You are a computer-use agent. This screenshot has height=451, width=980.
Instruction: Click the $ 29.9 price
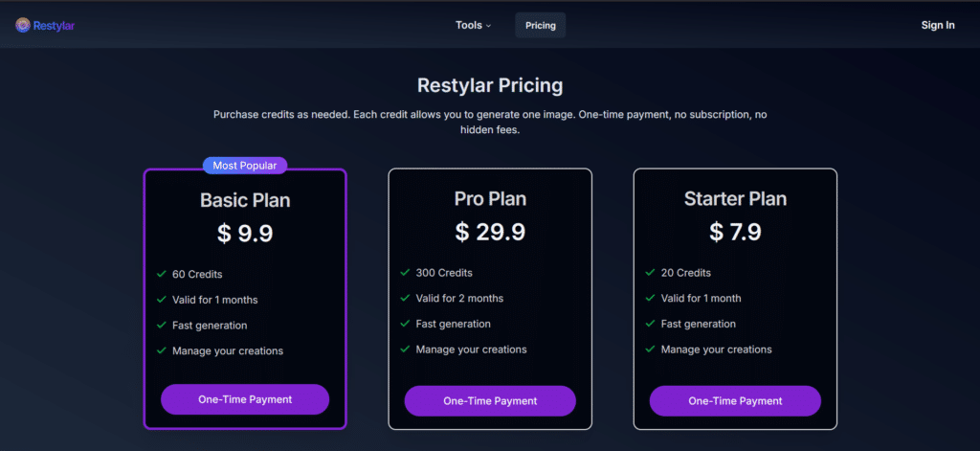tap(490, 232)
